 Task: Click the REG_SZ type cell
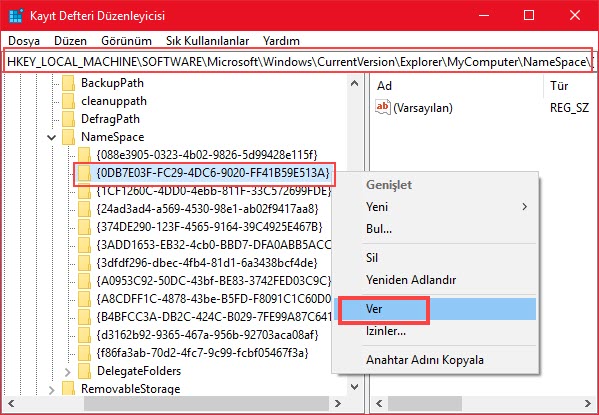[569, 108]
